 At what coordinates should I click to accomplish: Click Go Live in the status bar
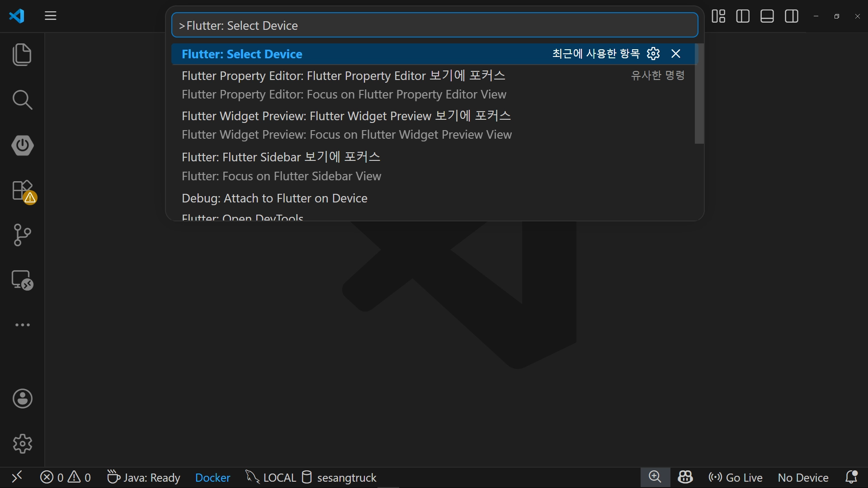[x=736, y=478]
